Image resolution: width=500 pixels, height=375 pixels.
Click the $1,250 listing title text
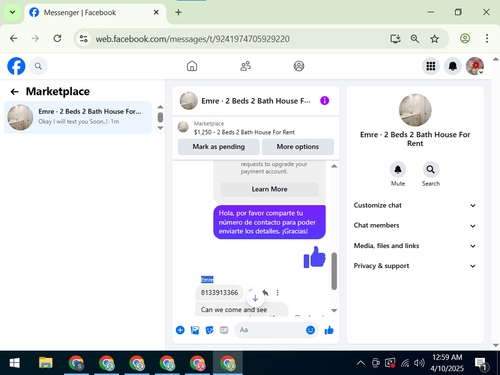pyautogui.click(x=244, y=132)
